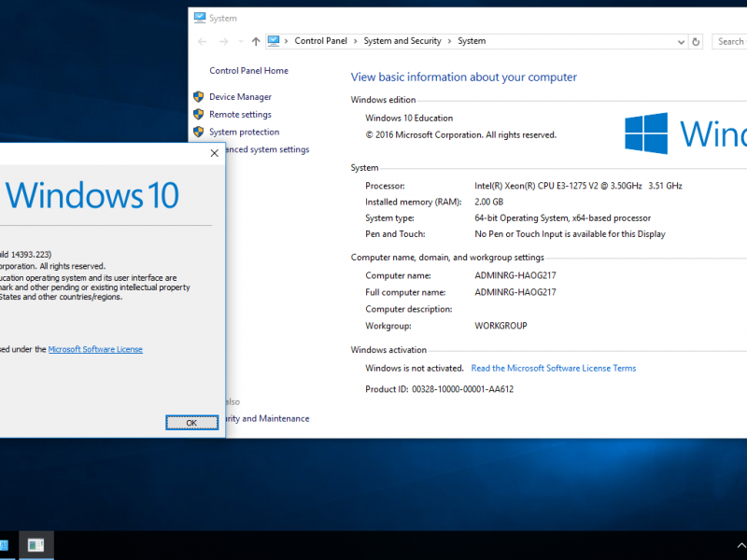Click the heading View basic information about your computer
This screenshot has width=747, height=560.
pos(463,77)
